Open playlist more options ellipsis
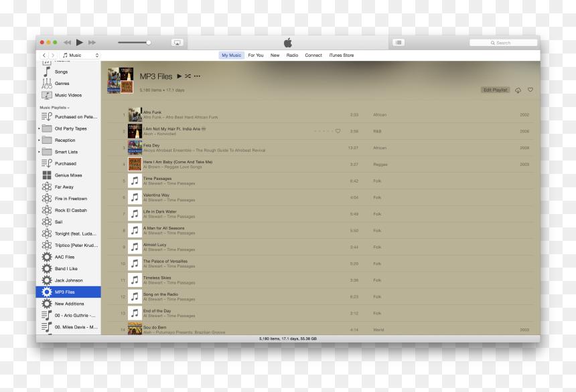The image size is (576, 392). 198,76
